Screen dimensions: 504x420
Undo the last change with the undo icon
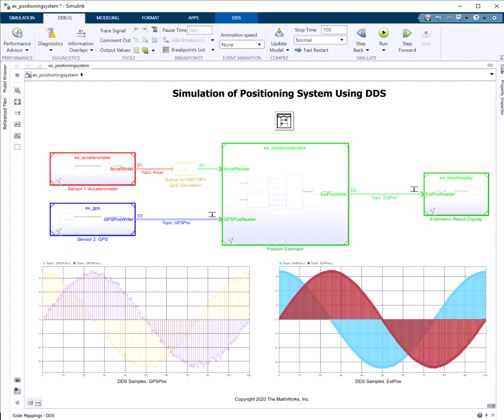click(x=438, y=18)
